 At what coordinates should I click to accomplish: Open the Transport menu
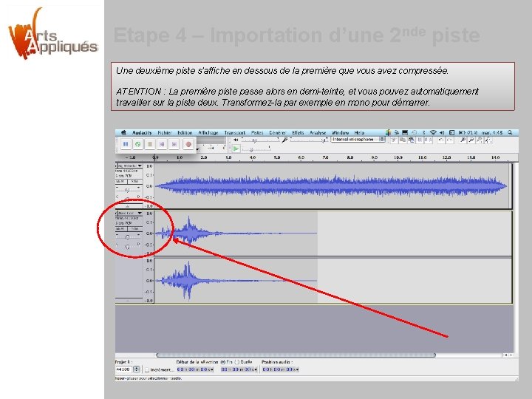(x=234, y=133)
